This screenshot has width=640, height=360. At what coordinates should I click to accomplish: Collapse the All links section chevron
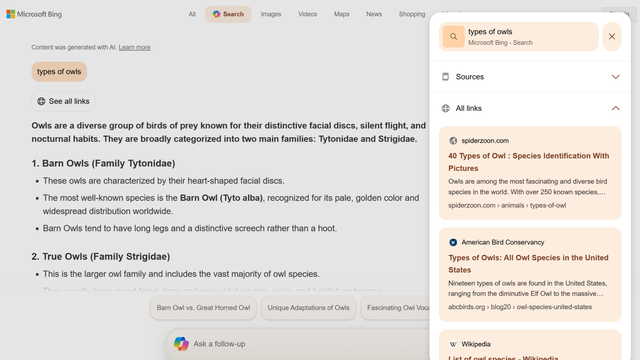tap(616, 108)
